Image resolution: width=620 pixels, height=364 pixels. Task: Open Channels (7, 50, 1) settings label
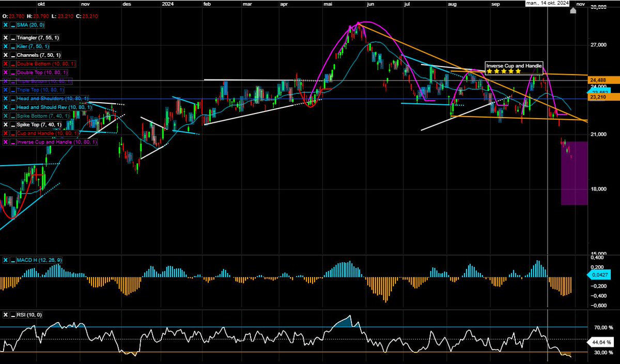coord(39,55)
